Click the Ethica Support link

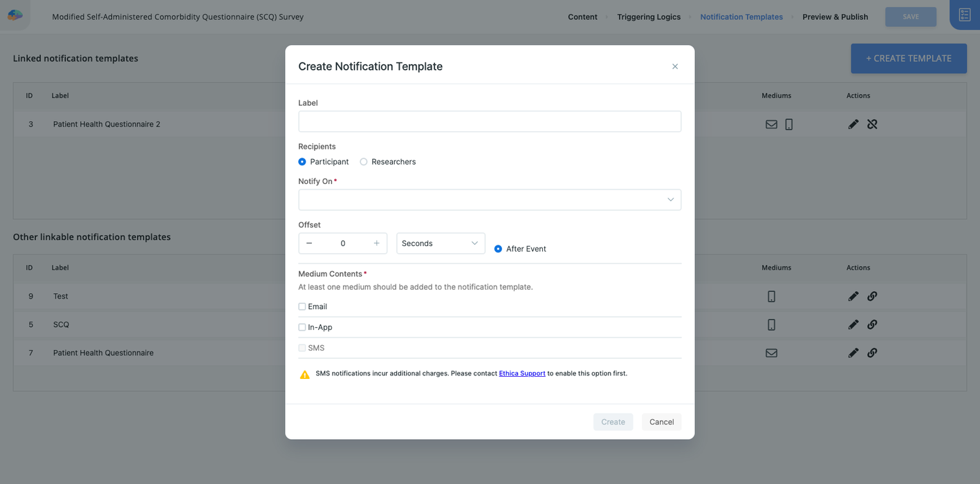coord(521,373)
